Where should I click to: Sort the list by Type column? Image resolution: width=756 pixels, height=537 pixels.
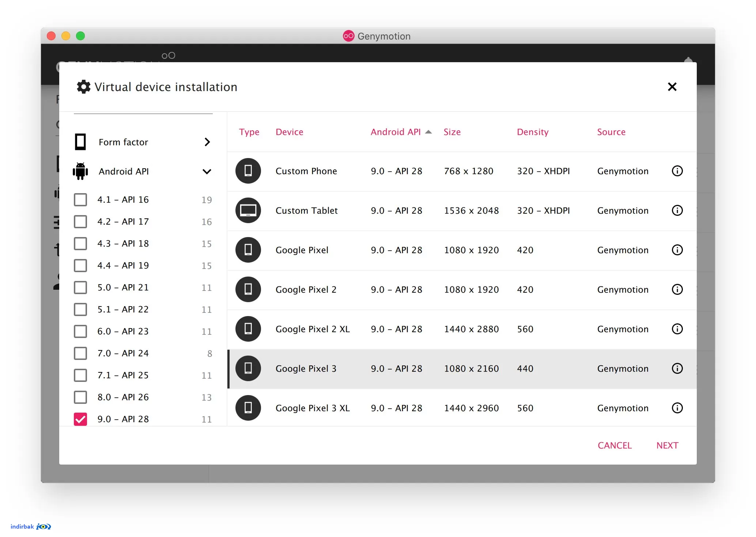(x=249, y=132)
